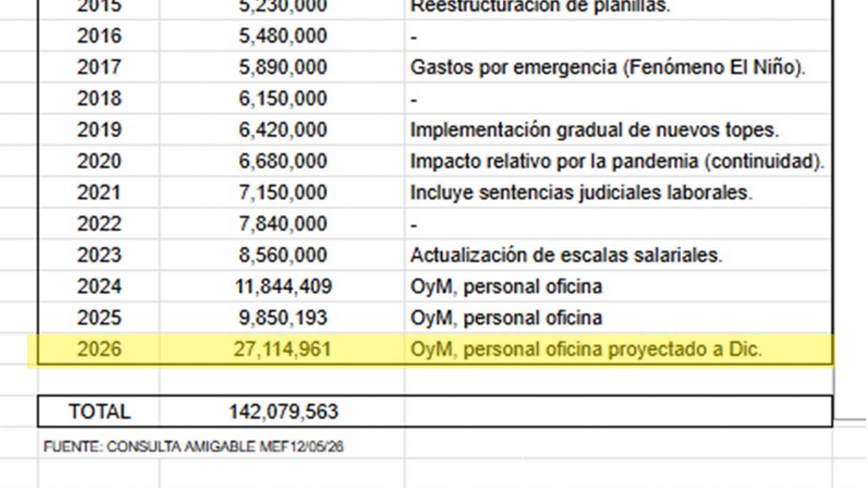Screen dimensions: 868x488
Task: Select the 7,150,000 amount cell
Action: point(283,192)
